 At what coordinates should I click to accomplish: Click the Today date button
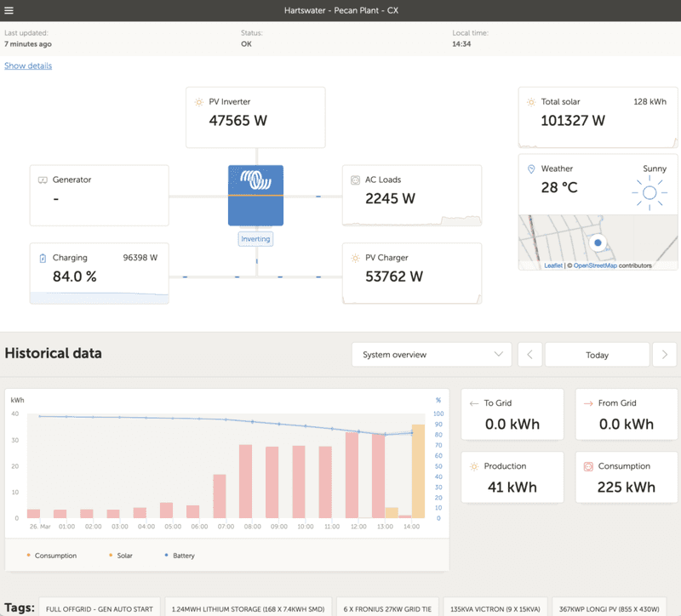click(x=597, y=355)
